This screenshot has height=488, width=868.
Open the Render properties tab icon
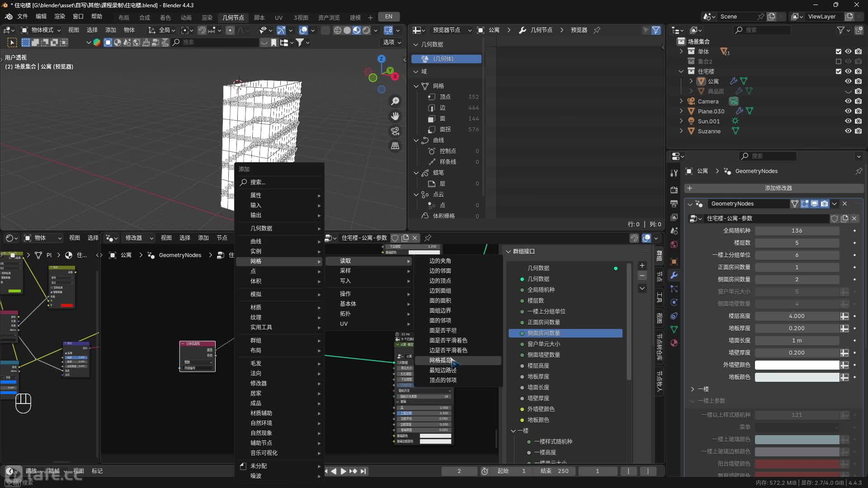pos(674,190)
